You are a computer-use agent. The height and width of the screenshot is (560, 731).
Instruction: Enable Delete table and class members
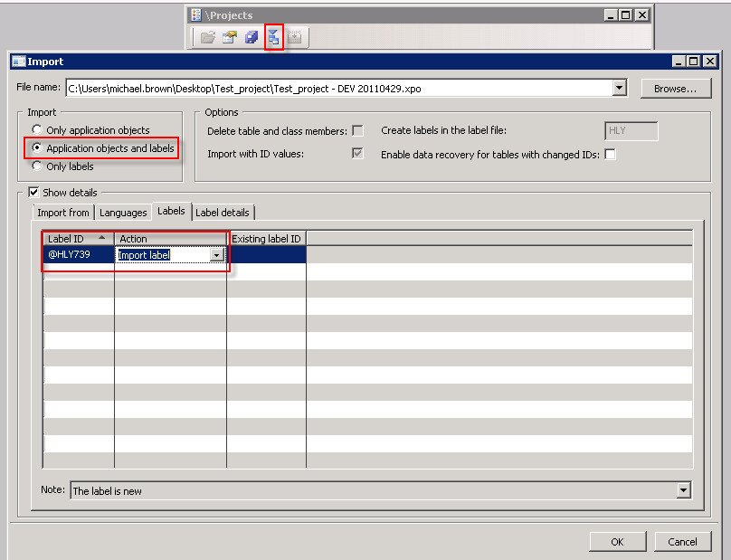click(x=357, y=129)
